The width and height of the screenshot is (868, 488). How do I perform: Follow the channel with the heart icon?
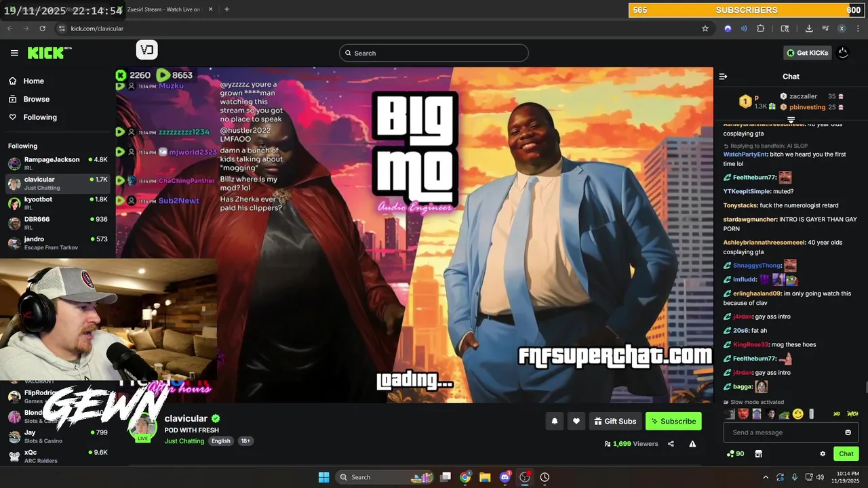click(x=576, y=421)
